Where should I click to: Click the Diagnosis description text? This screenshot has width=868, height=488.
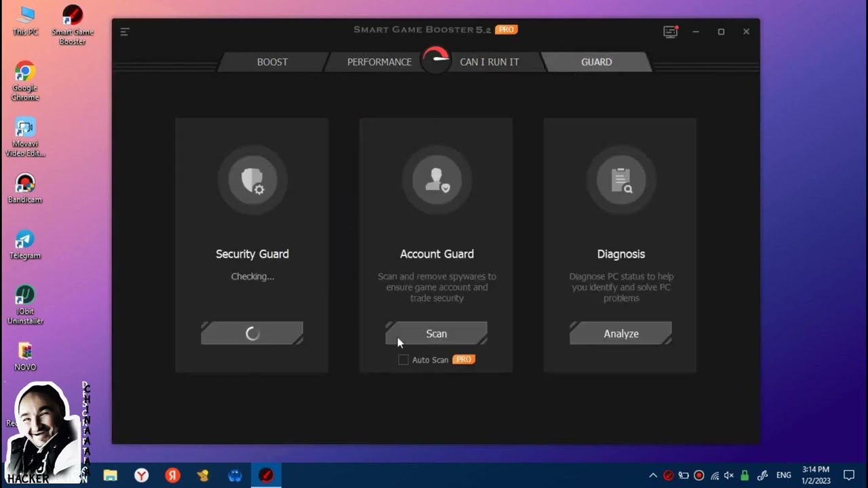click(x=621, y=287)
